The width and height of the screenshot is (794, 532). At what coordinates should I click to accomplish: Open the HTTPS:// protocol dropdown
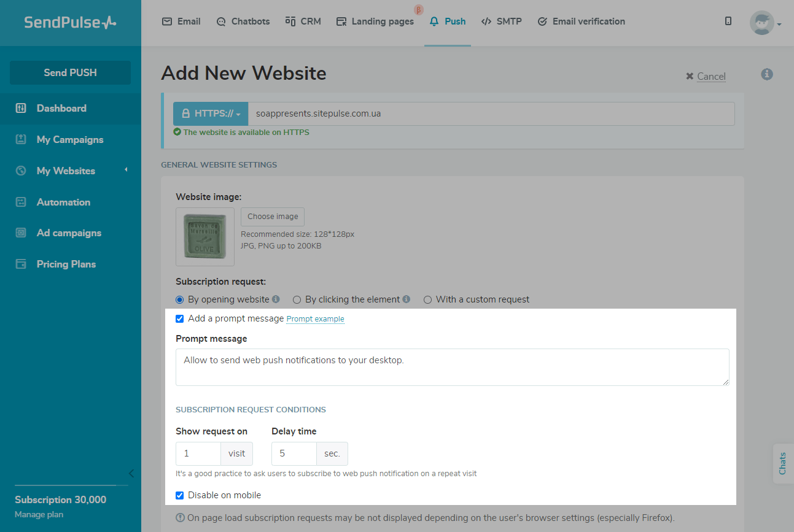click(211, 114)
